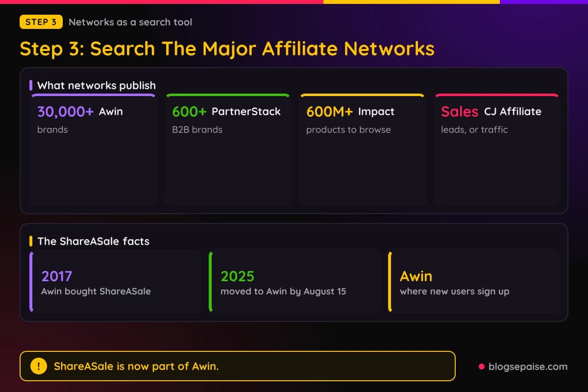Click the green '2025' figure

point(238,276)
